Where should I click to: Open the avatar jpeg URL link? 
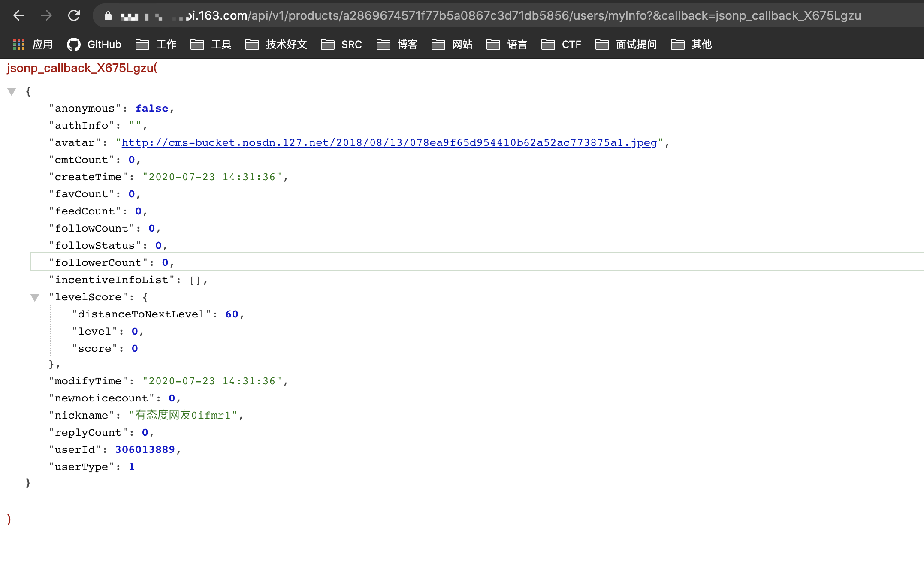pos(389,143)
